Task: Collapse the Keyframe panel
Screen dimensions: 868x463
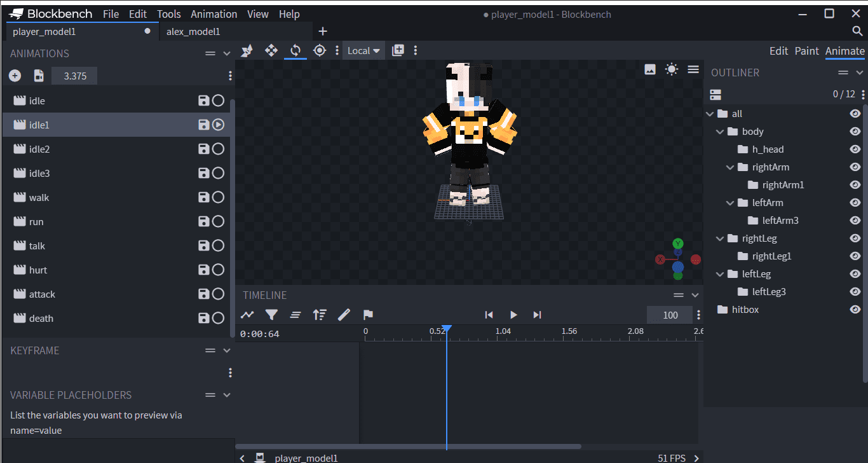Action: tap(227, 350)
